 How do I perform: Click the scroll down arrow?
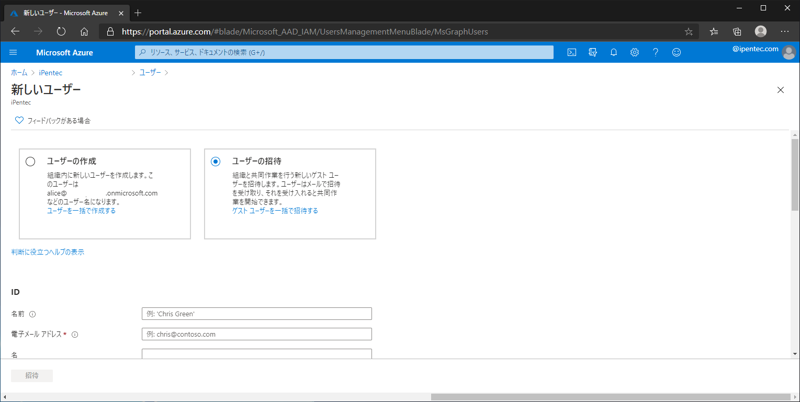coord(794,354)
